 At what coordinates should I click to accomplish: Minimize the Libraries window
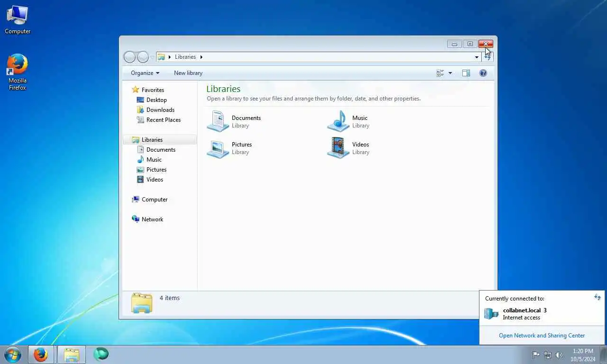pos(454,44)
